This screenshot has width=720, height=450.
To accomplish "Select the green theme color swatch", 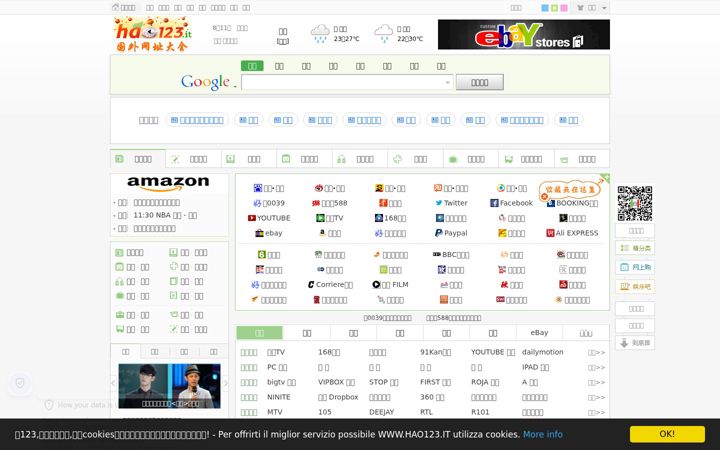I will point(554,8).
